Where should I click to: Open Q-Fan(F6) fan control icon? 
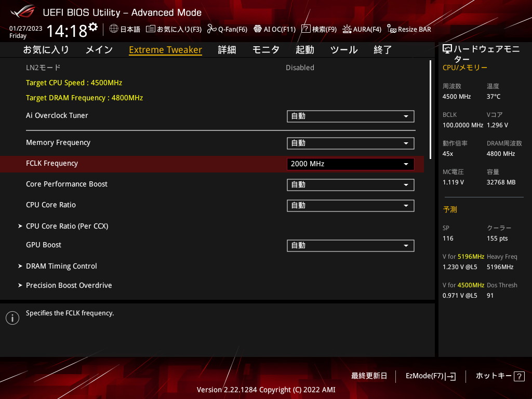tap(212, 29)
